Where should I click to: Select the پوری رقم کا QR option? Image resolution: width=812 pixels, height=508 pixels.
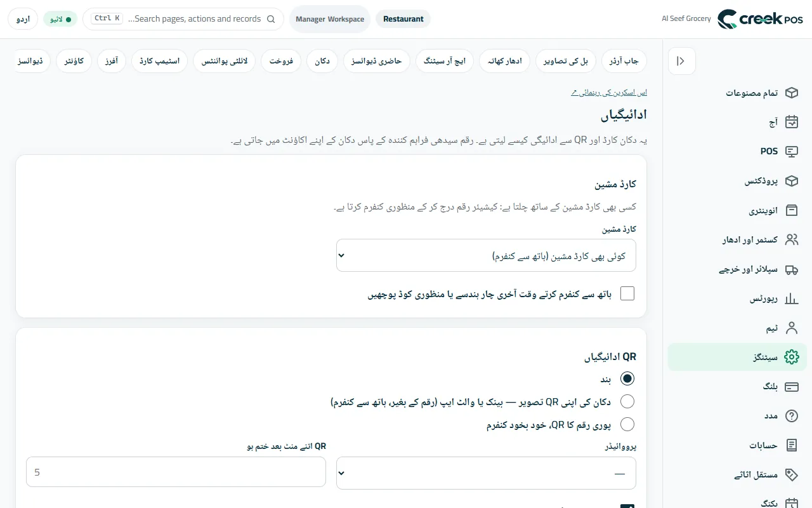tap(627, 424)
